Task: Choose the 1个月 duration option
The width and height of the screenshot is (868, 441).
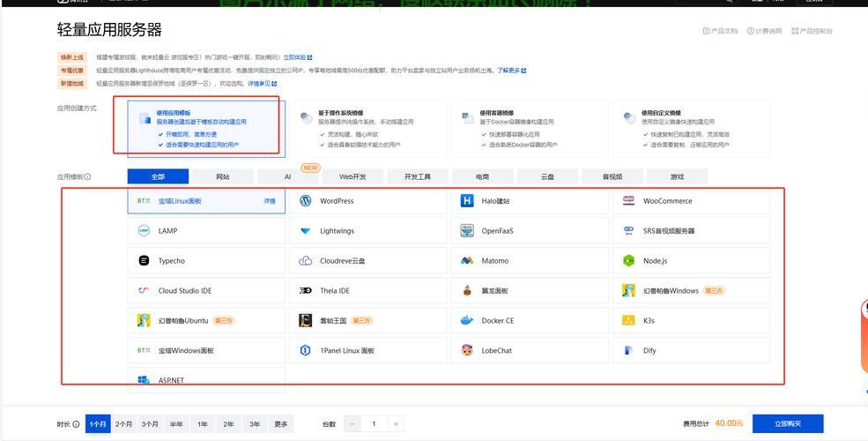Action: coord(98,424)
